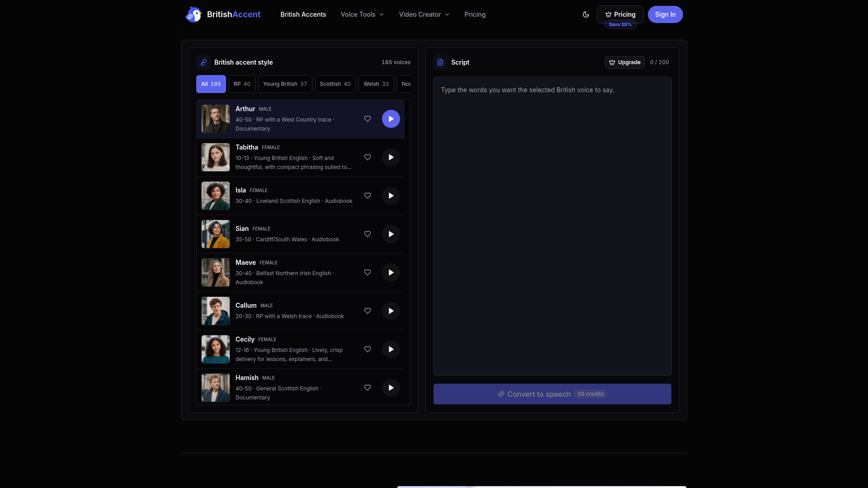Click the 10 credits badge
The width and height of the screenshot is (868, 488).
[590, 394]
